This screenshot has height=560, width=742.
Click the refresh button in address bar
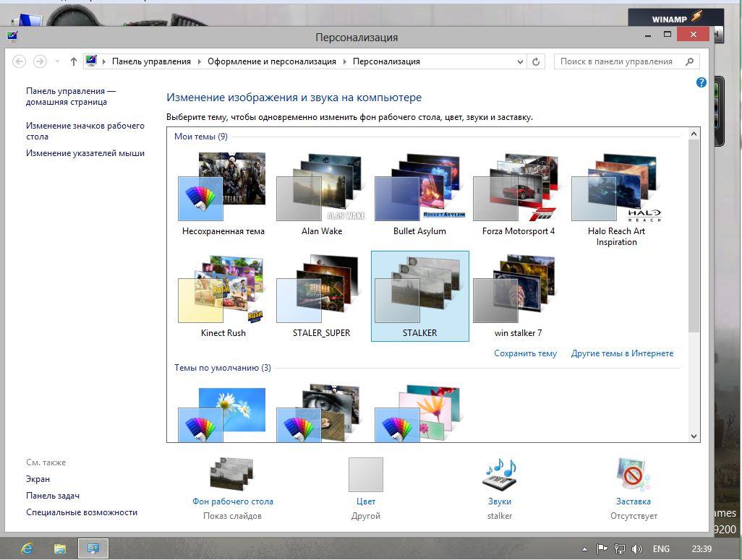536,61
